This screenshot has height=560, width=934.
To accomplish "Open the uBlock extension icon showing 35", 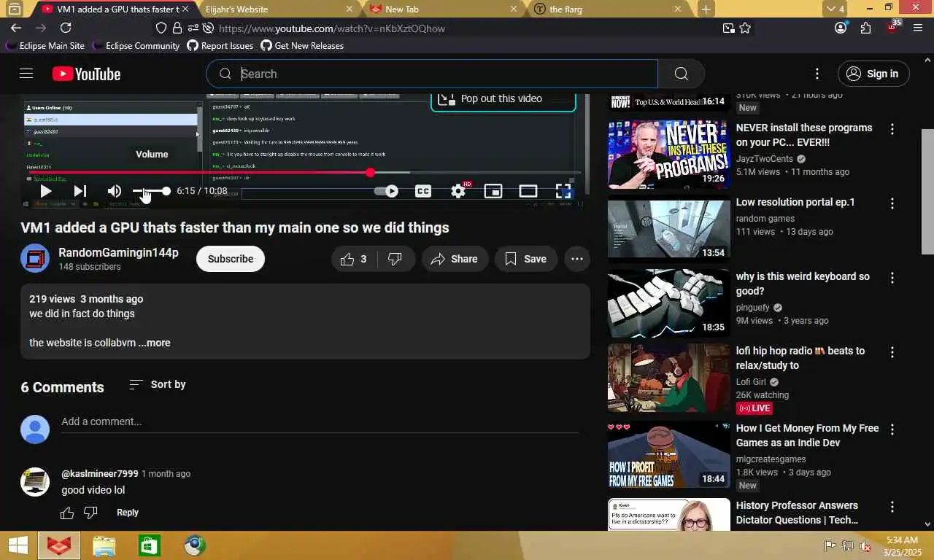I will tap(892, 28).
